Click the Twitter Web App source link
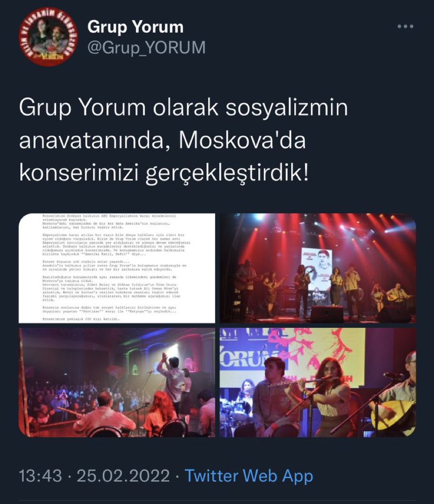Viewport: 434px width, 504px height. coord(249,476)
